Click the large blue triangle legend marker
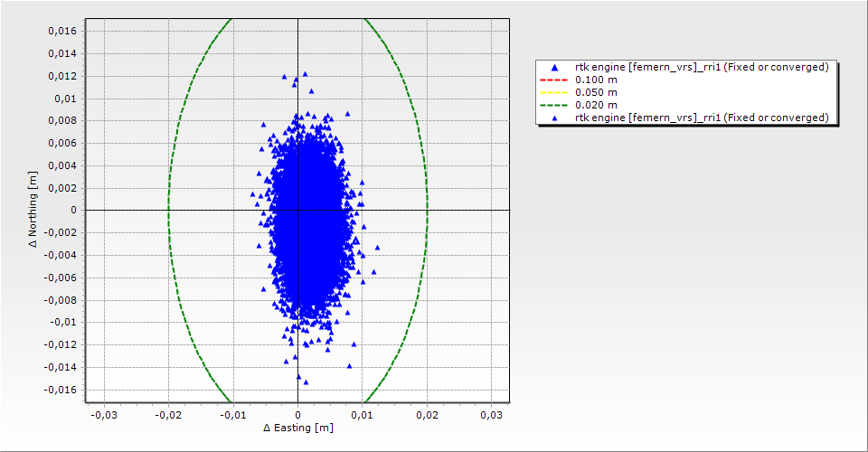The height and width of the screenshot is (452, 868). (x=555, y=68)
